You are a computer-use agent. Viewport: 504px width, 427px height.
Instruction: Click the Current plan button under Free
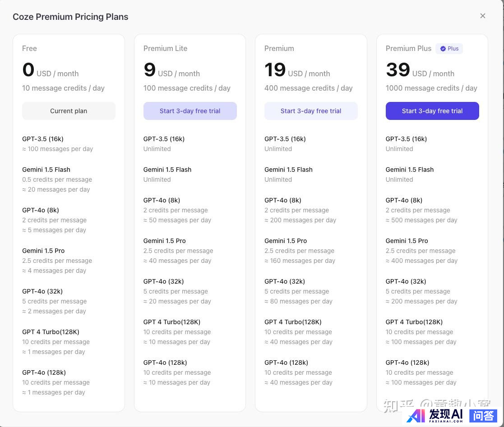[x=69, y=111]
